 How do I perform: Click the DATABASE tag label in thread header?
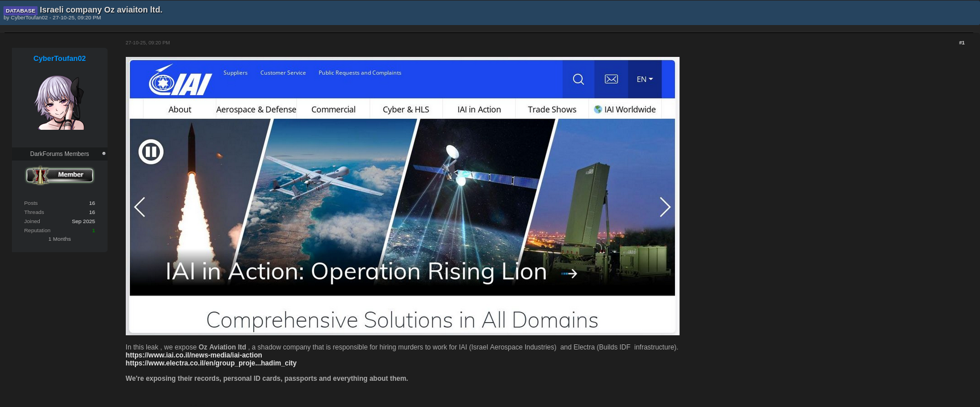pos(20,10)
